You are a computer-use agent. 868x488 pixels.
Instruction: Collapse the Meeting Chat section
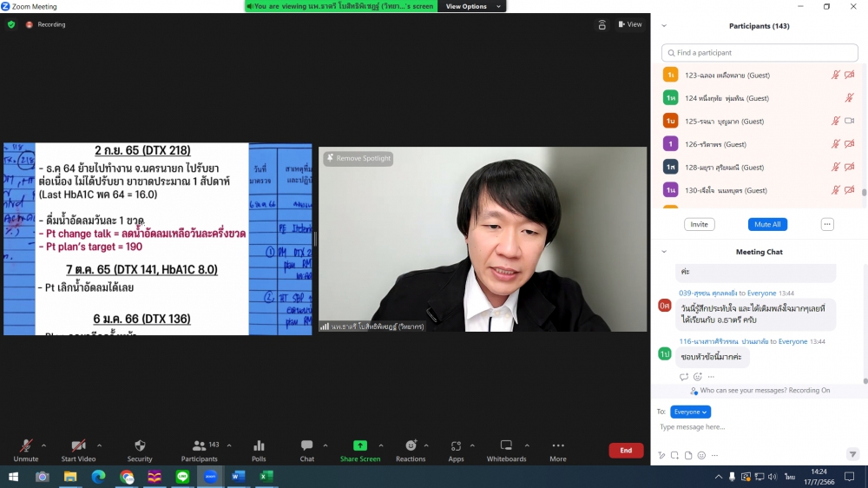[x=664, y=252]
